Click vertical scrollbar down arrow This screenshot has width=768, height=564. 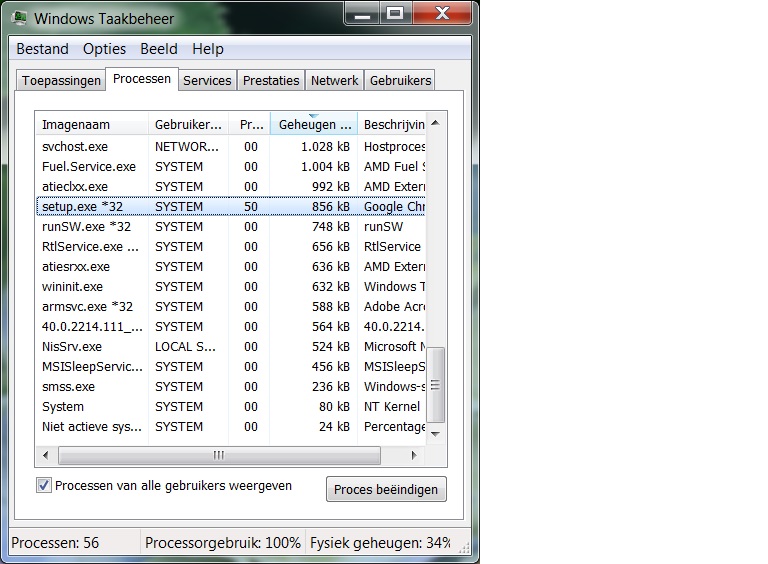coord(435,434)
